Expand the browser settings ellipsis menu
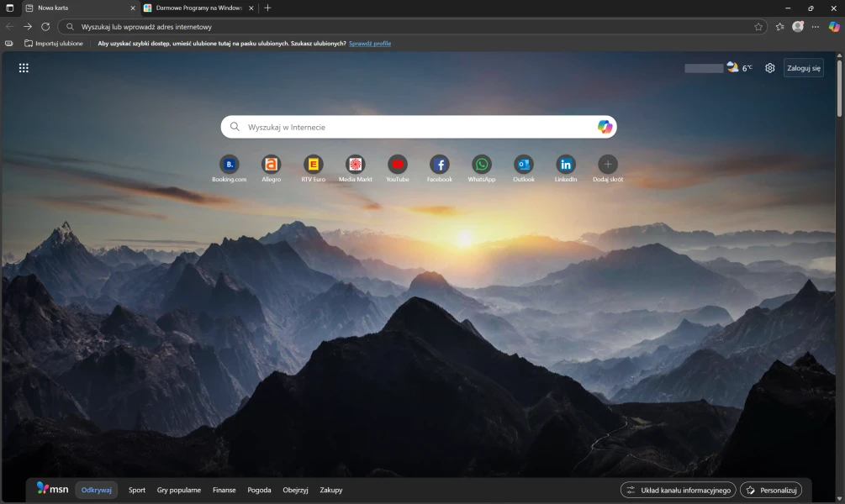 pyautogui.click(x=816, y=27)
